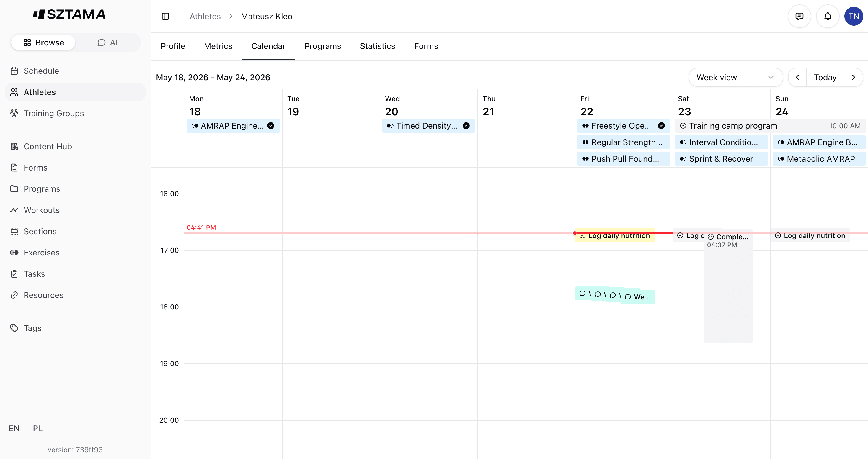Click completed check on Timed Density workout
The width and height of the screenshot is (868, 459).
pyautogui.click(x=466, y=126)
